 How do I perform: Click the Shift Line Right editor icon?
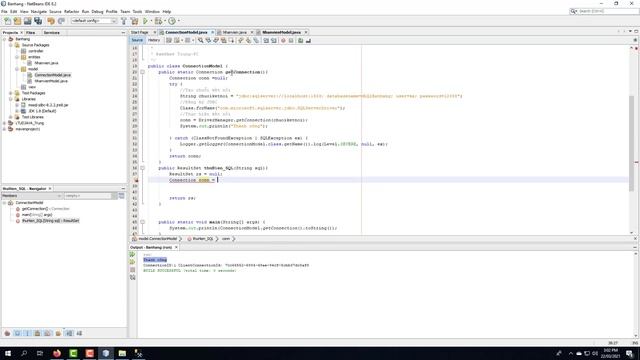[x=274, y=40]
